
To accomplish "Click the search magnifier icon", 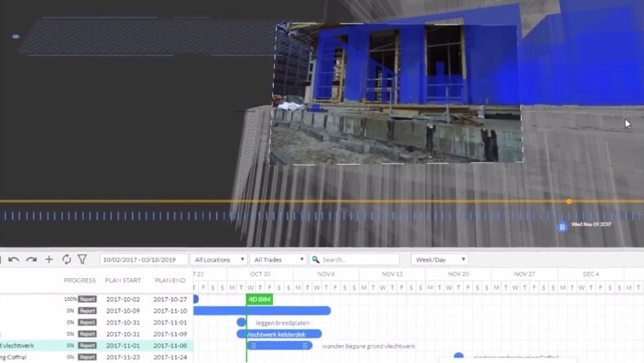I will point(315,259).
